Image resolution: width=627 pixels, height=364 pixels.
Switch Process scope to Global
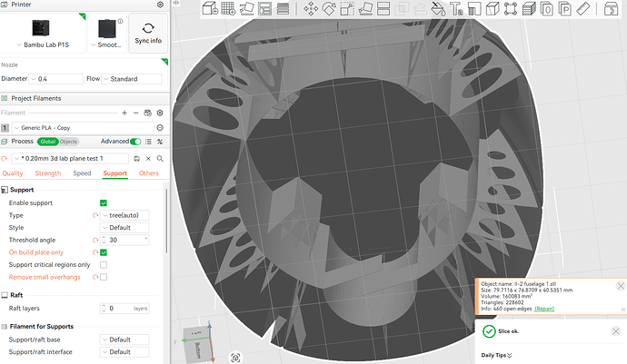point(48,142)
